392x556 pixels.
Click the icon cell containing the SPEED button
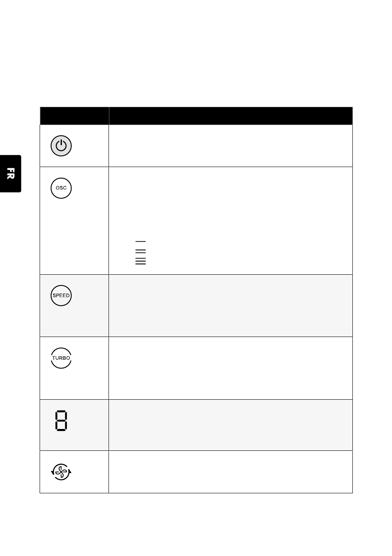coord(74,306)
